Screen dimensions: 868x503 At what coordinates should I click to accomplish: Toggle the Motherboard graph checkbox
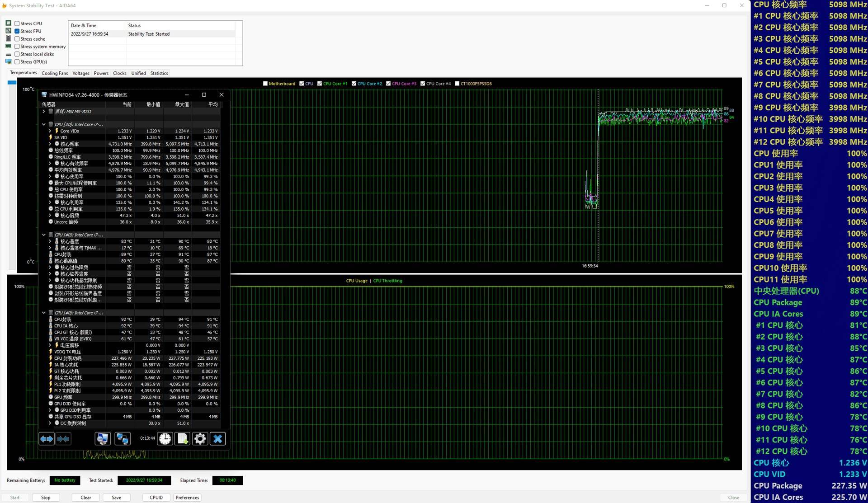point(265,84)
